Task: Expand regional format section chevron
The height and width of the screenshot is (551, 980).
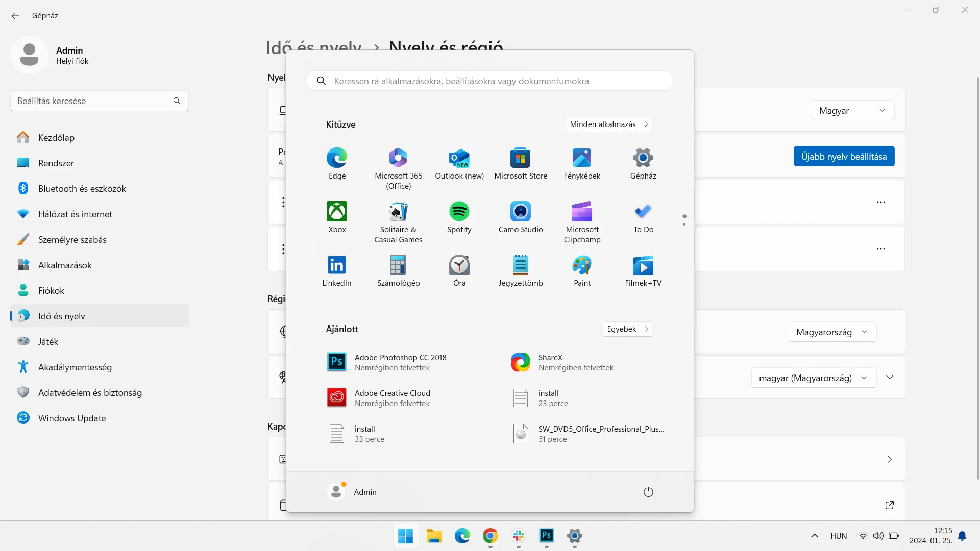Action: click(890, 378)
